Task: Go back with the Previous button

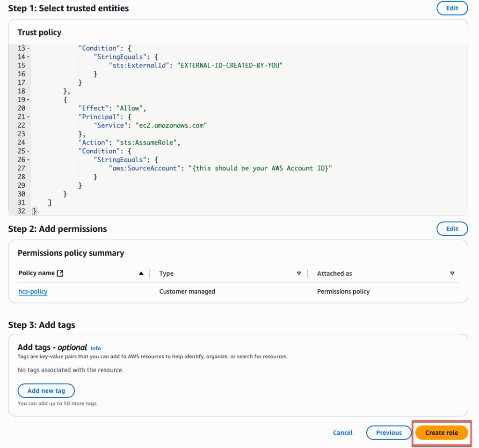Action: [x=389, y=433]
